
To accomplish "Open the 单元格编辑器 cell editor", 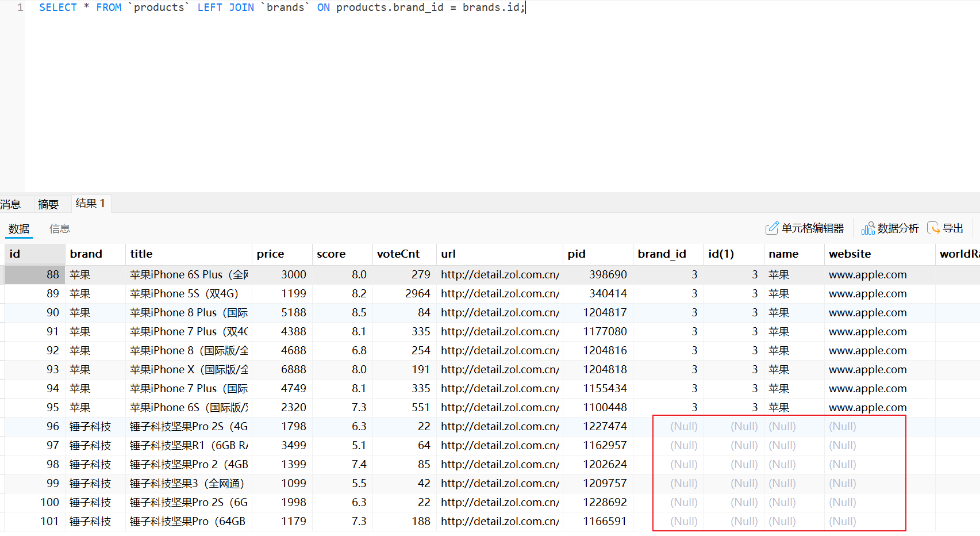I will tap(805, 228).
